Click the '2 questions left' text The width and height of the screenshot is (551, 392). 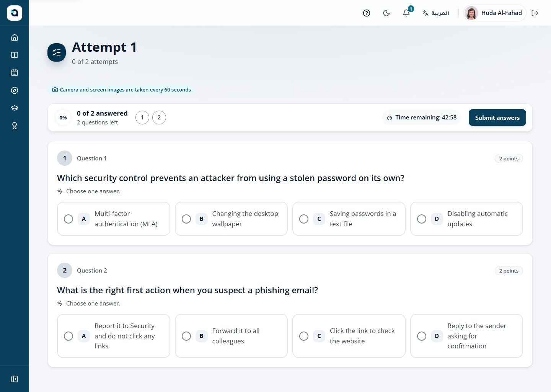(97, 122)
